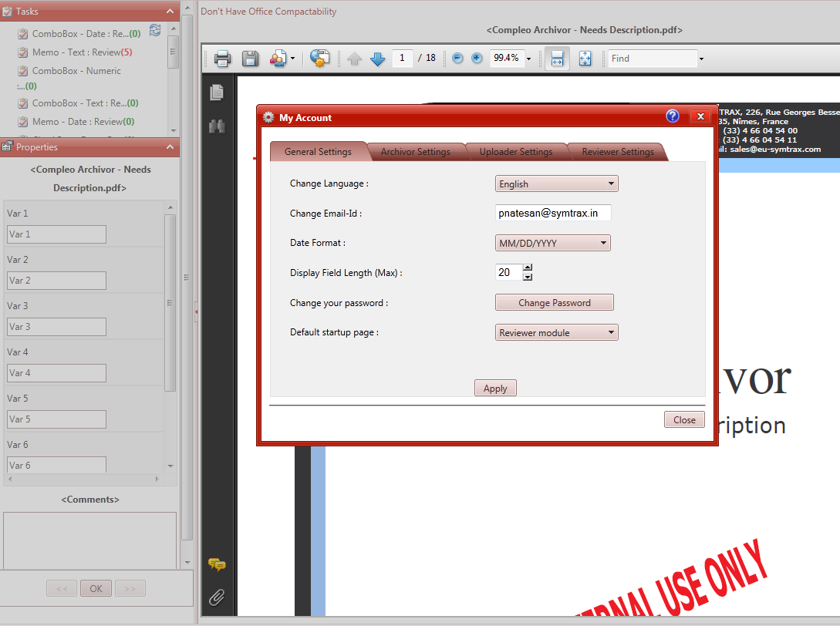This screenshot has height=626, width=840.
Task: Click the zoom percentage field
Action: (x=506, y=58)
